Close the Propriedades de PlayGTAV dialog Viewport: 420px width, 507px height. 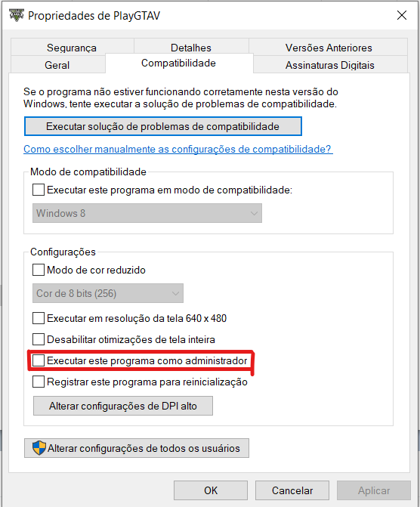coord(402,15)
